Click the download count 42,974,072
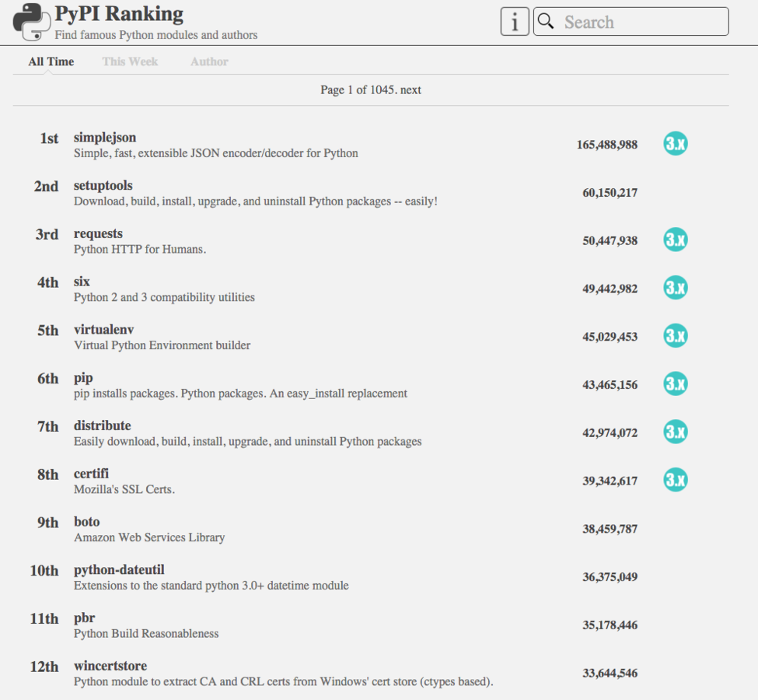 pos(610,432)
